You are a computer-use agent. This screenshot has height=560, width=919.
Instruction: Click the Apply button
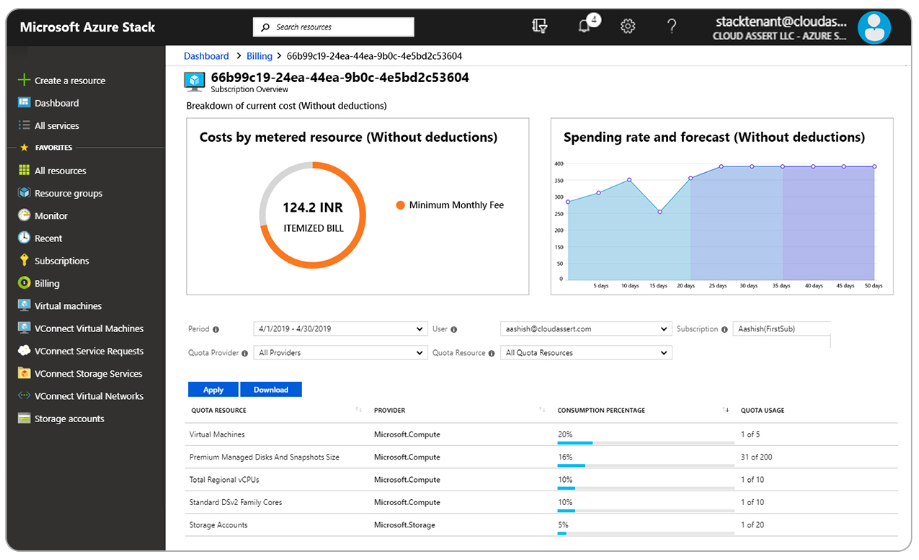click(213, 390)
